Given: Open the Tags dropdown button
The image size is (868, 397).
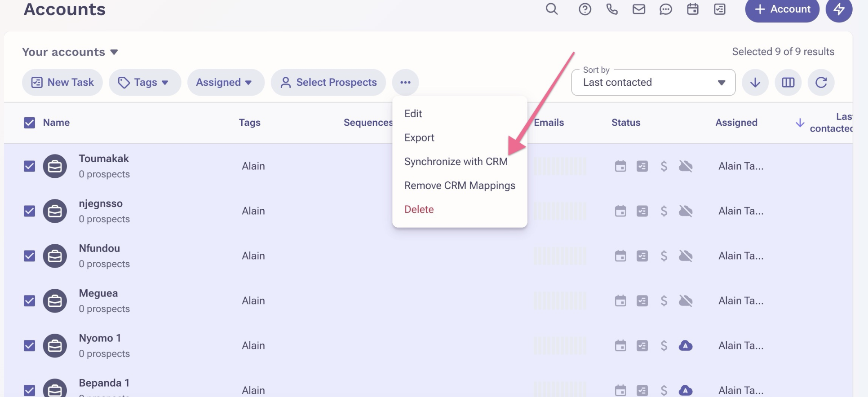Looking at the screenshot, I should click(145, 82).
